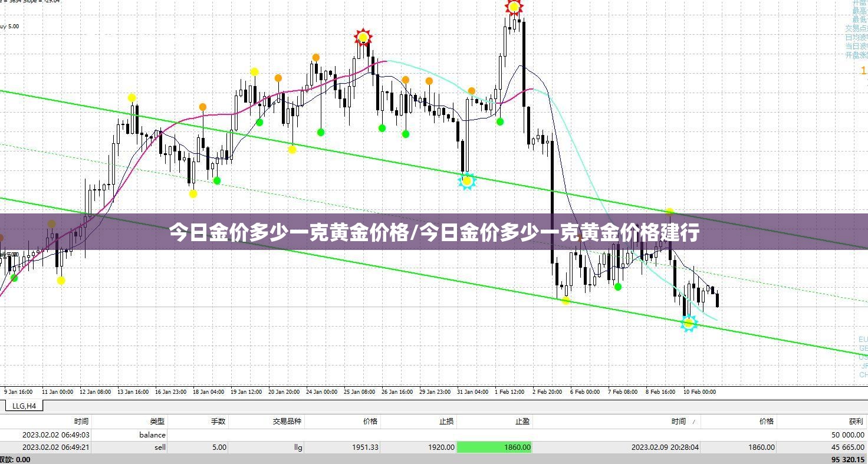The height and width of the screenshot is (464, 868).
Task: Click the 10 Feb 00:00 time axis label
Action: tap(699, 391)
